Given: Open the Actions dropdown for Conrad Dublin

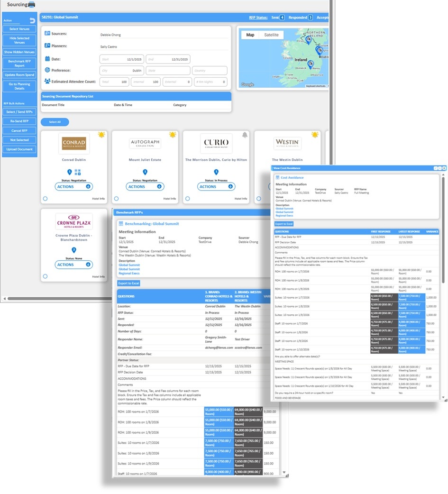Looking at the screenshot, I should coord(73,187).
